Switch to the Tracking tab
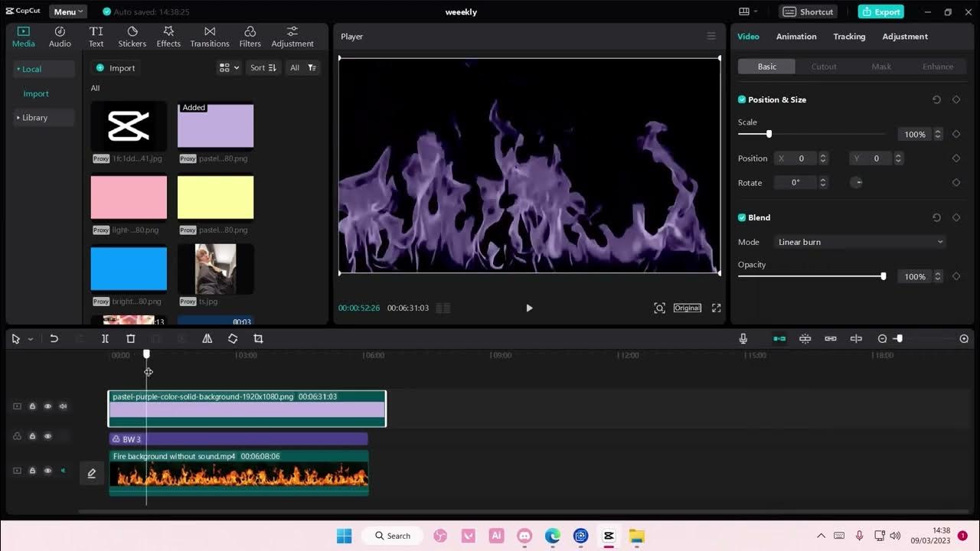980x551 pixels. (x=849, y=36)
